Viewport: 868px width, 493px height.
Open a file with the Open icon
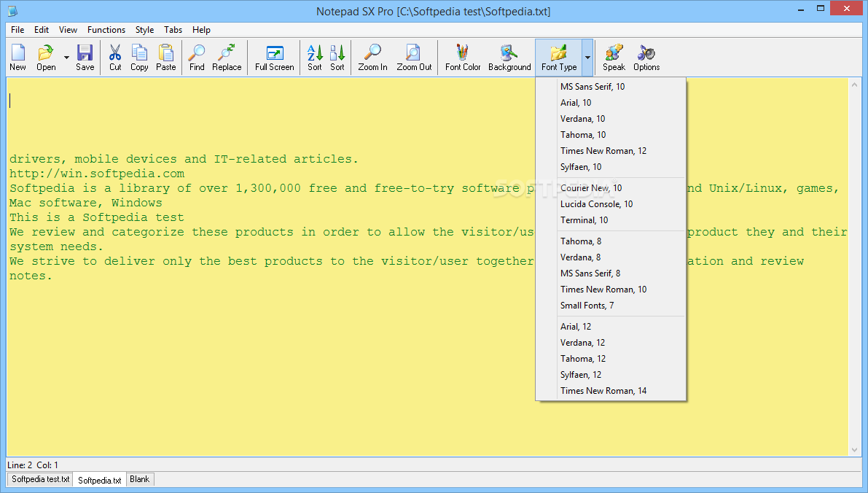tap(46, 58)
